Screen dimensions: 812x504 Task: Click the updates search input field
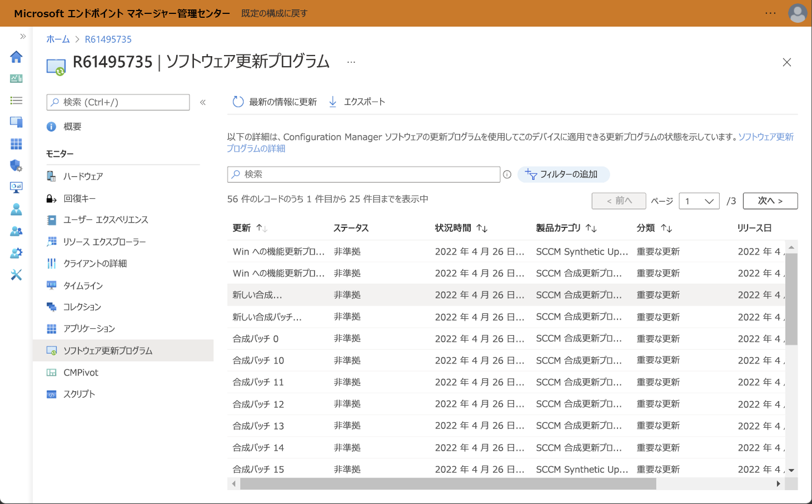tap(363, 174)
